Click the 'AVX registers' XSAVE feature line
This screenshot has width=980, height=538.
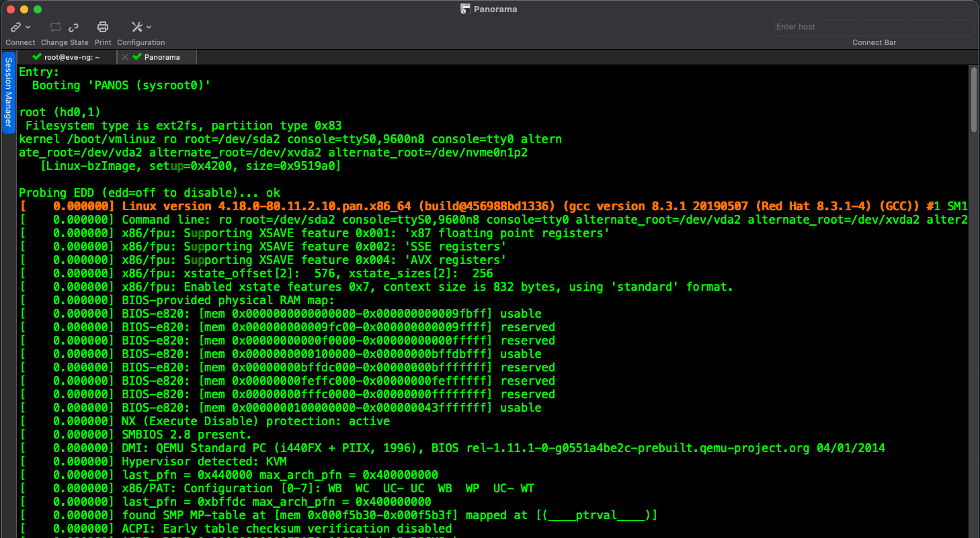(263, 260)
